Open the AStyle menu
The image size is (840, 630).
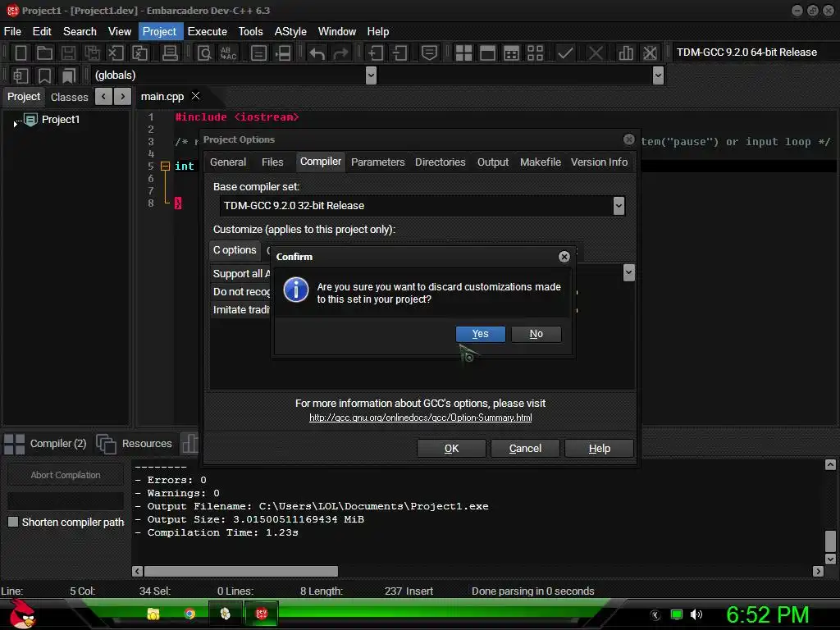(x=290, y=32)
